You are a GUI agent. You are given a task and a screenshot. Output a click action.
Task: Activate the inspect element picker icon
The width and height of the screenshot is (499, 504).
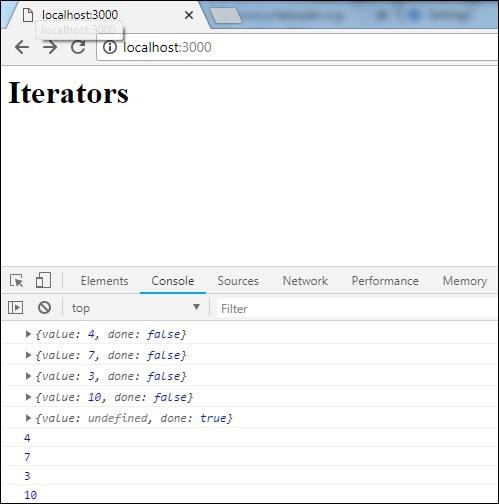point(17,281)
